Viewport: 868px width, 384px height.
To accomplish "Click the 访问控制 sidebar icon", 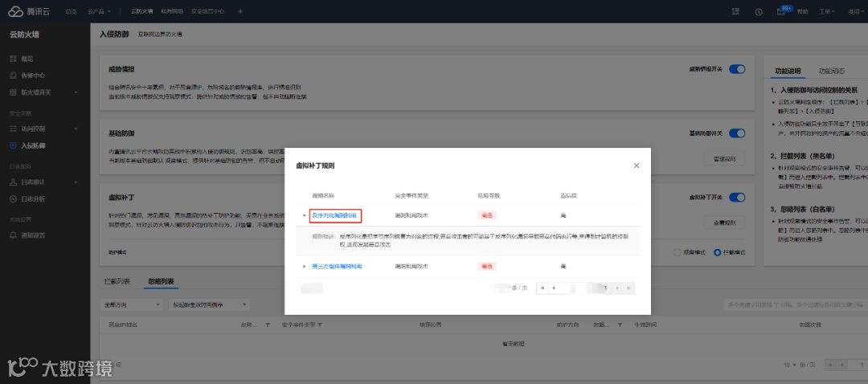I will [x=14, y=129].
